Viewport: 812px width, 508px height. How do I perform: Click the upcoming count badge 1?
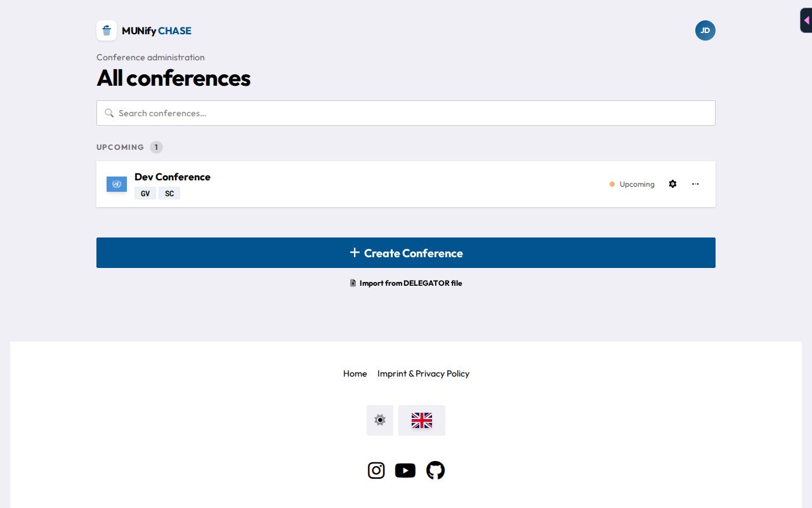156,147
